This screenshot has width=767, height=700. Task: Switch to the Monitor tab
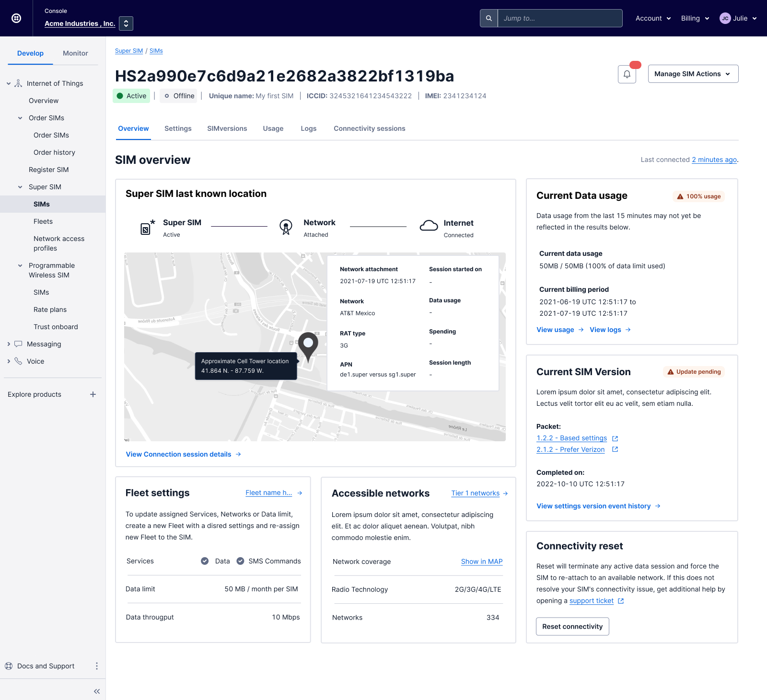coord(75,53)
